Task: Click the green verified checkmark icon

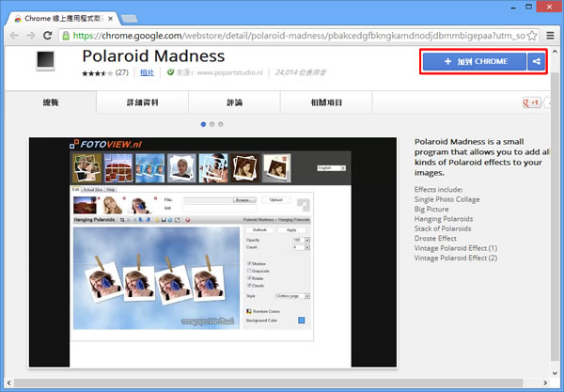Action: pyautogui.click(x=170, y=72)
